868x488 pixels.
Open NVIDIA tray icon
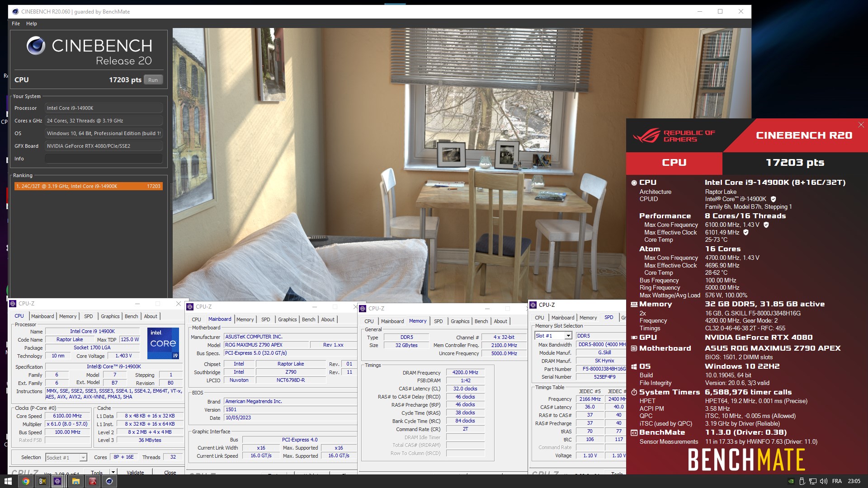click(x=791, y=481)
